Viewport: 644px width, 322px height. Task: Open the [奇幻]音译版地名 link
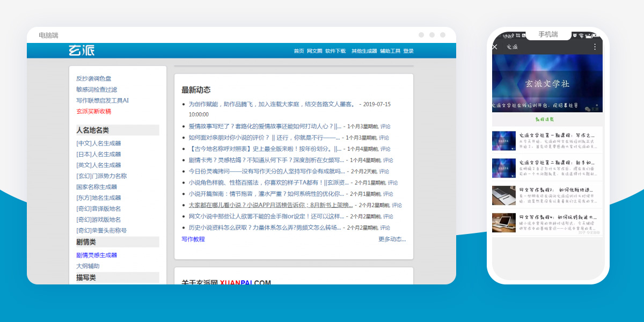pos(99,209)
